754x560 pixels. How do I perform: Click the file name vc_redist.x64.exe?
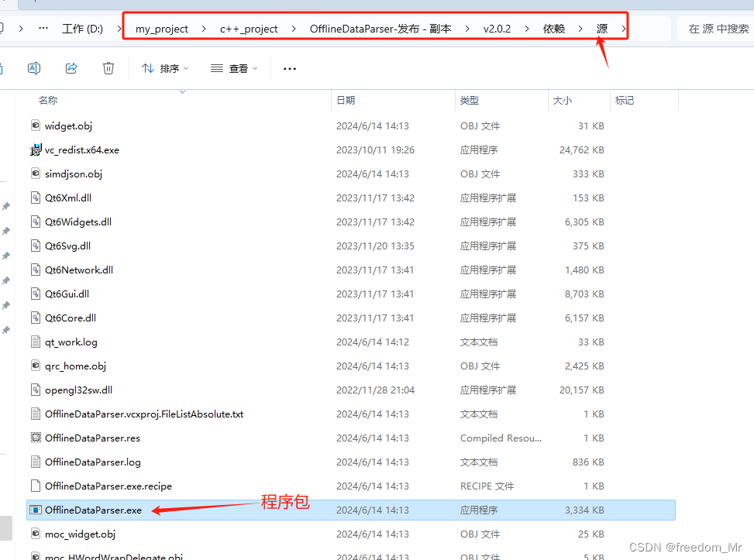(x=81, y=150)
